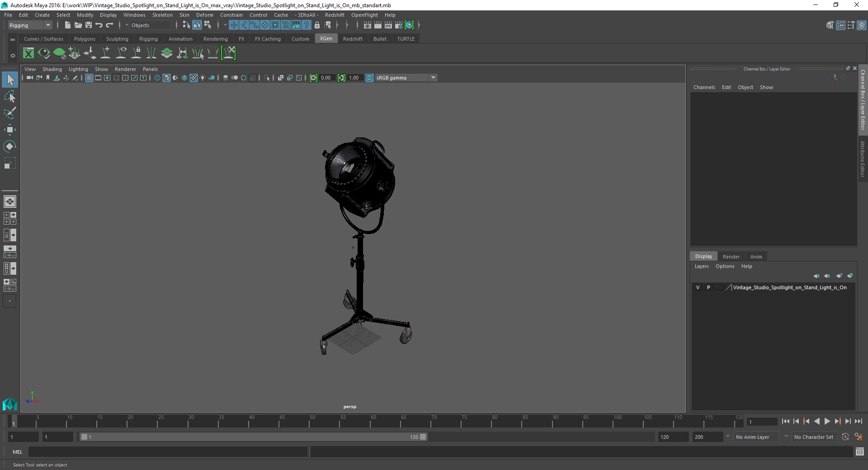Click the IPR render button
This screenshot has width=868, height=470.
pos(388,25)
